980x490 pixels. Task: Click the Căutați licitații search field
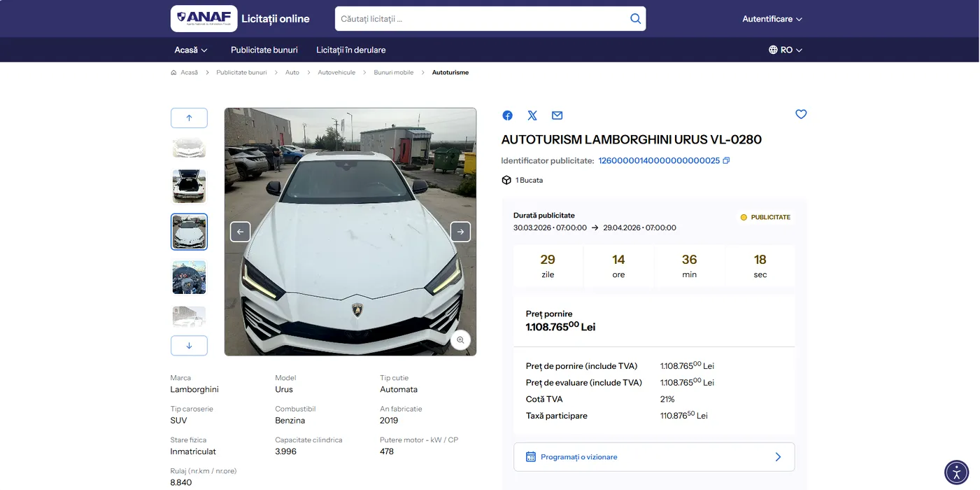click(x=483, y=19)
